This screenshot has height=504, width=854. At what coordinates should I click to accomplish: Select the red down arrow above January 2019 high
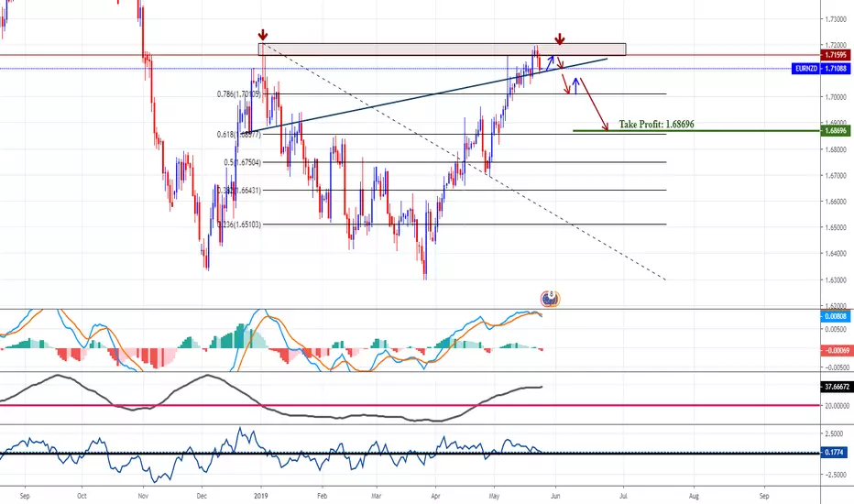click(x=262, y=36)
